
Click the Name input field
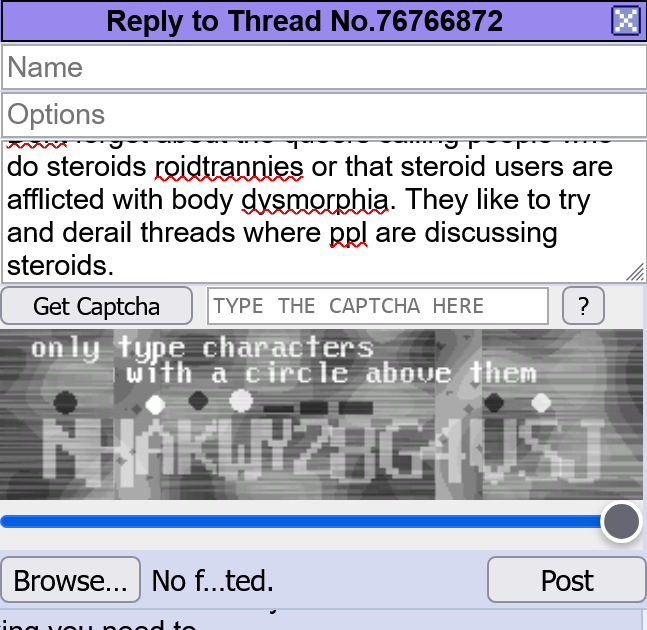coord(324,67)
